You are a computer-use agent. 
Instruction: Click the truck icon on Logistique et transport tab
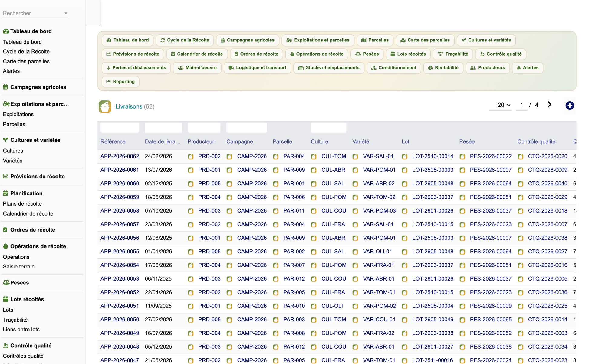[x=231, y=68]
